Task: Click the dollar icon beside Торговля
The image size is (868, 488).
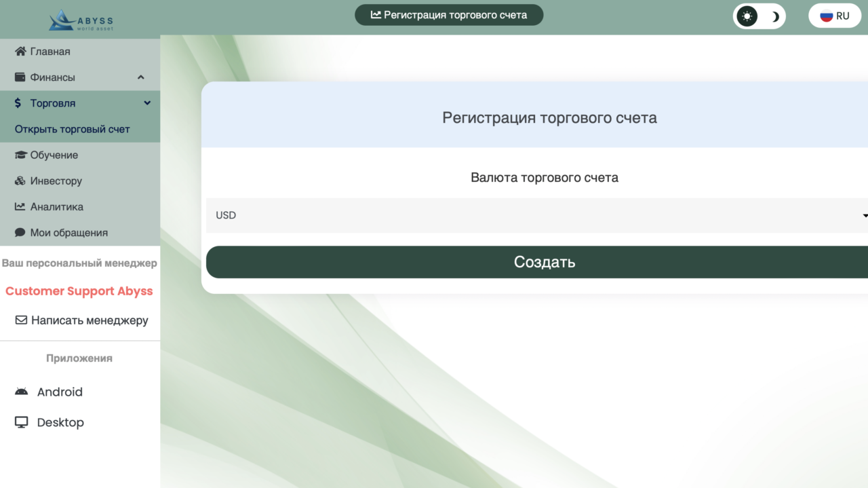Action: (x=18, y=103)
